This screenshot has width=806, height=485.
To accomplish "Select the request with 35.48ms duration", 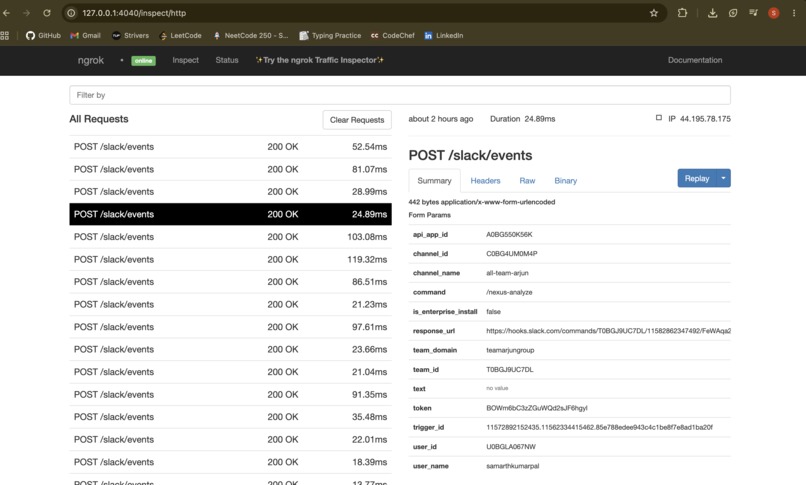I will pos(230,417).
